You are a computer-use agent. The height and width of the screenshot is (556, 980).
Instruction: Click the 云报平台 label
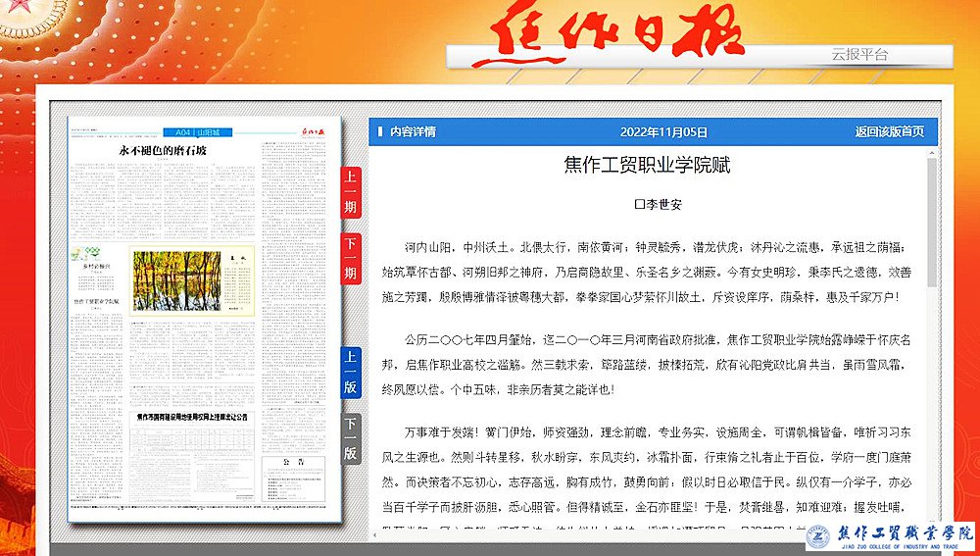tap(859, 54)
